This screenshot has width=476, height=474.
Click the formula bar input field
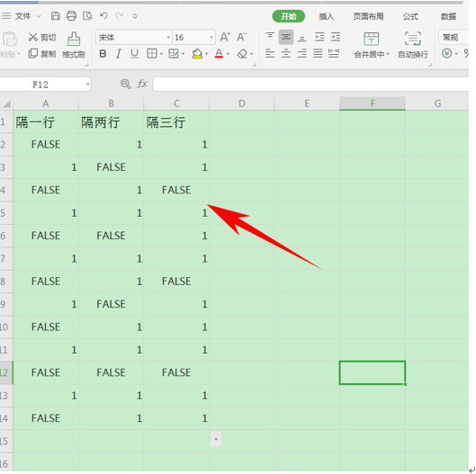(310, 84)
